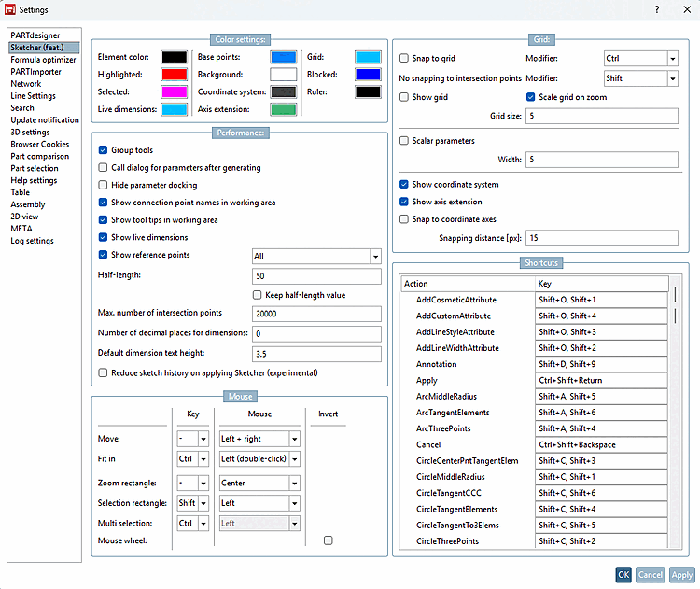700x589 pixels.
Task: Click the help question mark button
Action: pyautogui.click(x=657, y=9)
